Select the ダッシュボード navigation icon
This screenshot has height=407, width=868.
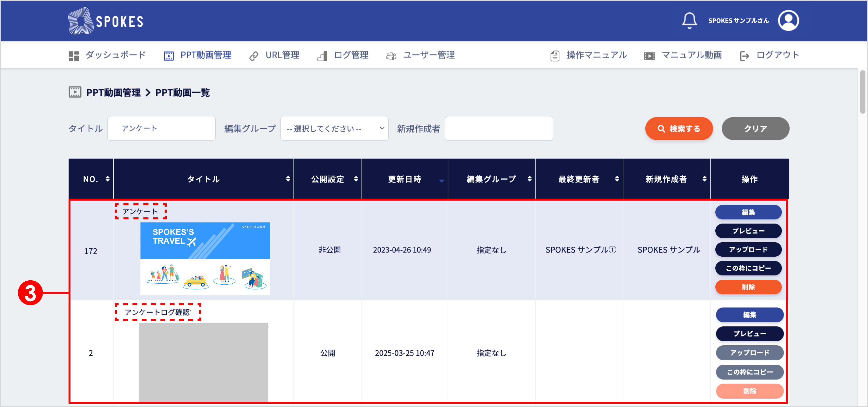click(x=74, y=55)
